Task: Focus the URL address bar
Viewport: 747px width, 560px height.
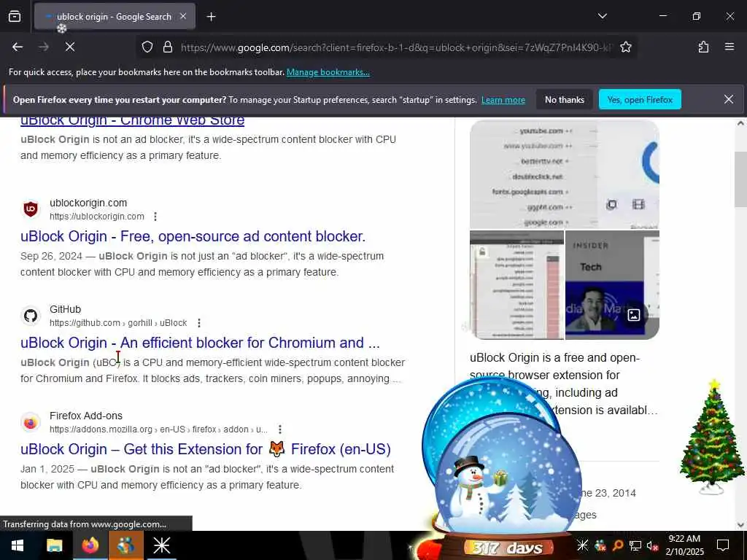Action: tap(396, 47)
